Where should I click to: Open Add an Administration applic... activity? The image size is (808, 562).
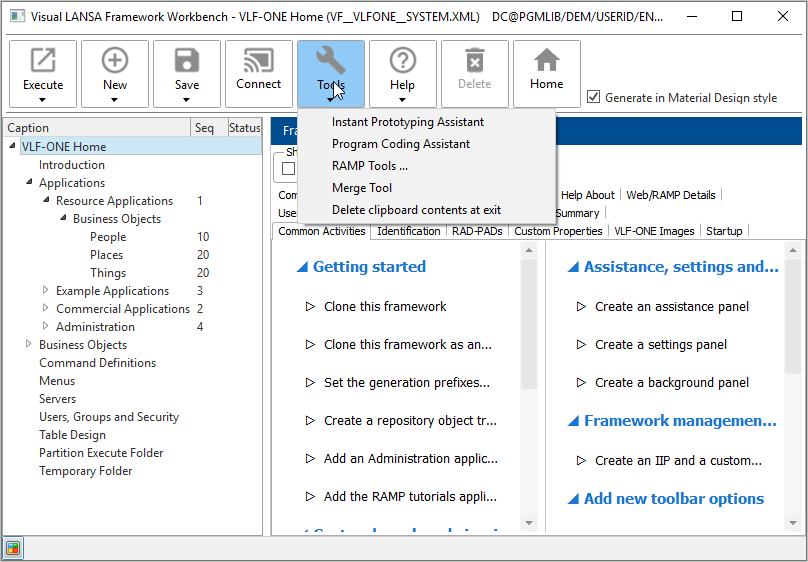(411, 458)
